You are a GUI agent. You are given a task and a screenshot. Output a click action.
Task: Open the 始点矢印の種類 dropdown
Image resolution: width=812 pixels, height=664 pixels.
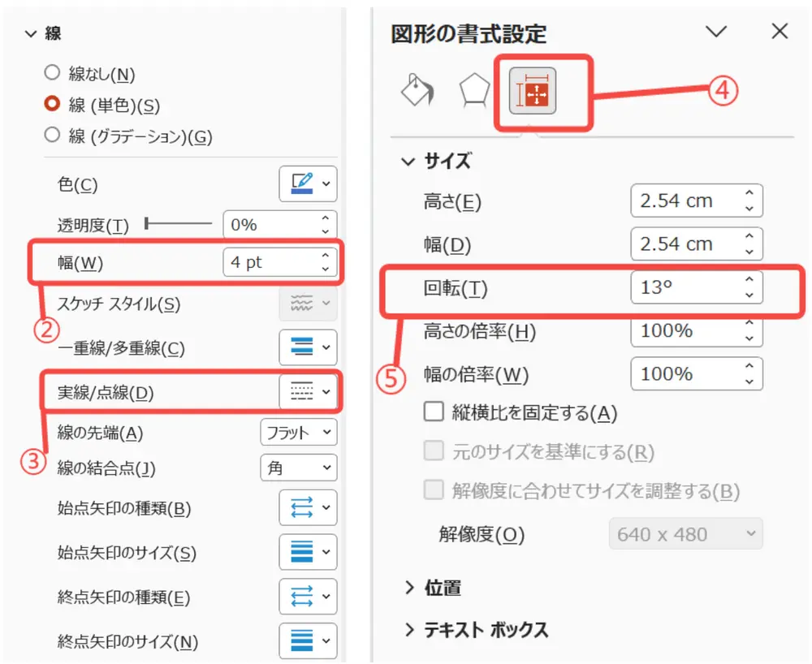click(x=308, y=507)
